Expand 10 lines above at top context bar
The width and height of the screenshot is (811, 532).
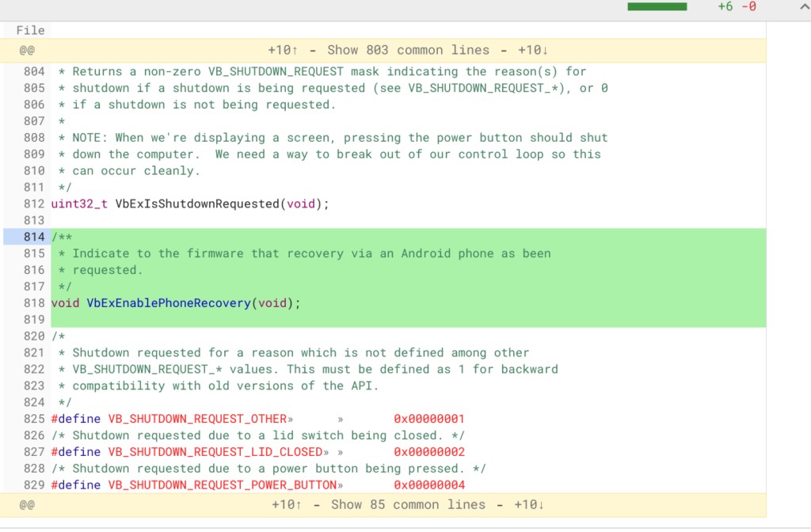(283, 50)
